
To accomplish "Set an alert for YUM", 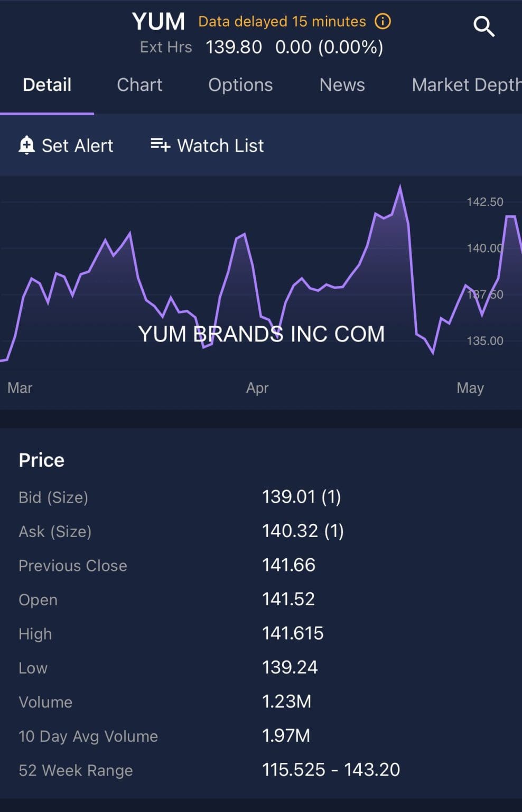I will 77,145.
